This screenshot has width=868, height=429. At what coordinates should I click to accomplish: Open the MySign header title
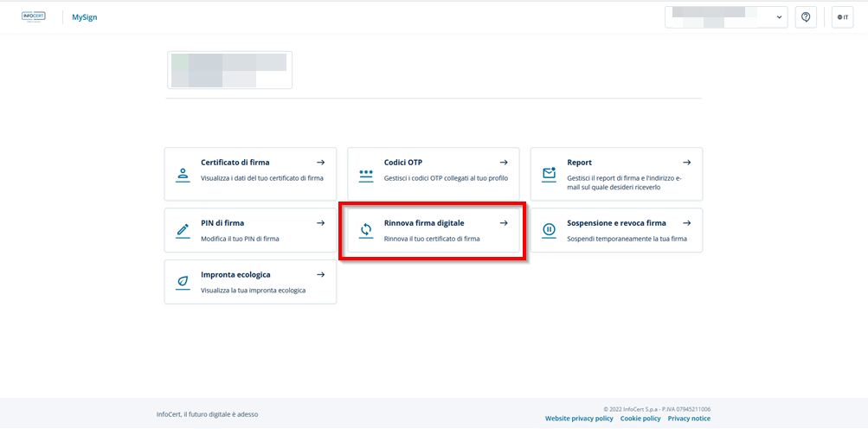tap(85, 17)
